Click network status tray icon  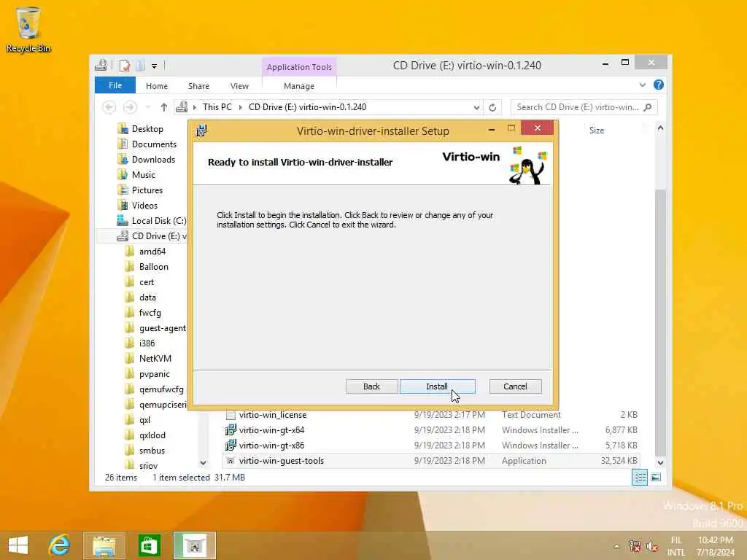click(x=635, y=546)
